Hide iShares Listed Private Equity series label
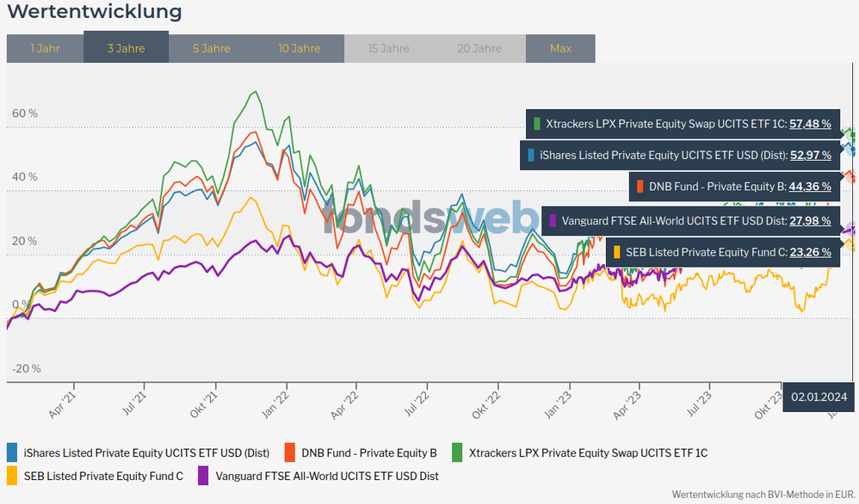The height and width of the screenshot is (504, 859). coord(146,452)
